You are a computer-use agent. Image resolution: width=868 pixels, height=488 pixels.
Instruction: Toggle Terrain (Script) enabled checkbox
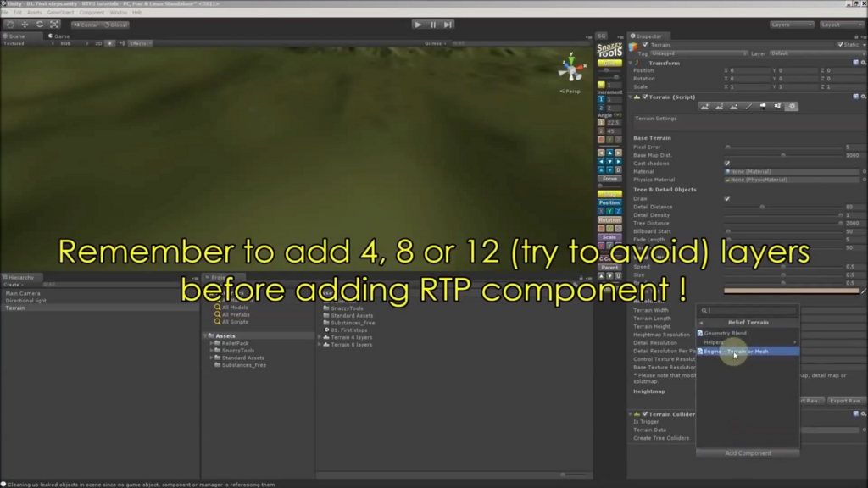point(645,97)
